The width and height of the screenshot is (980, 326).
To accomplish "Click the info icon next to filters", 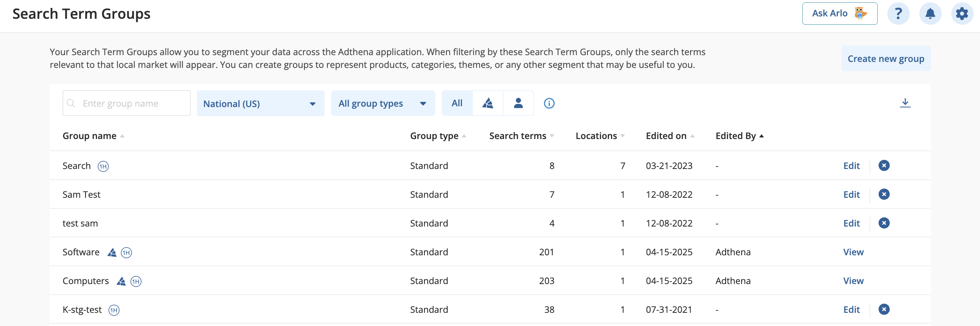I will point(549,103).
